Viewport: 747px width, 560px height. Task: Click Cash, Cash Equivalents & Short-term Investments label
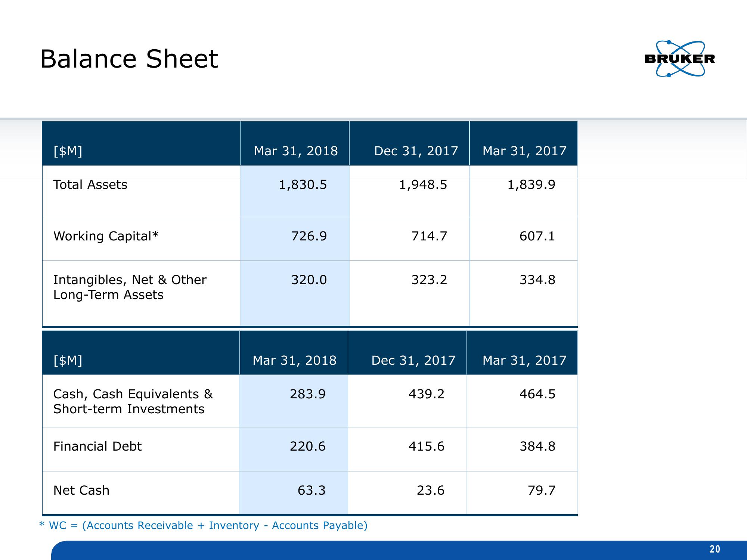133,401
